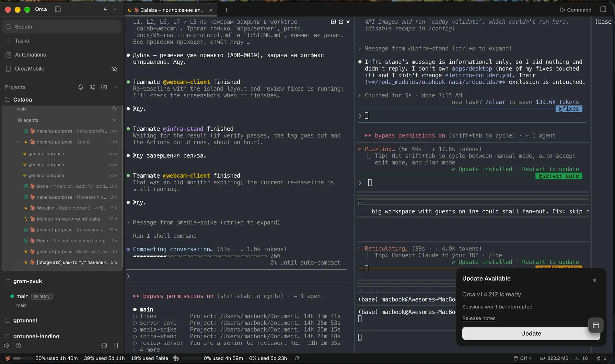Click the 823.2 MB memory indicator
Image resolution: width=615 pixels, height=364 pixels.
pyautogui.click(x=554, y=358)
